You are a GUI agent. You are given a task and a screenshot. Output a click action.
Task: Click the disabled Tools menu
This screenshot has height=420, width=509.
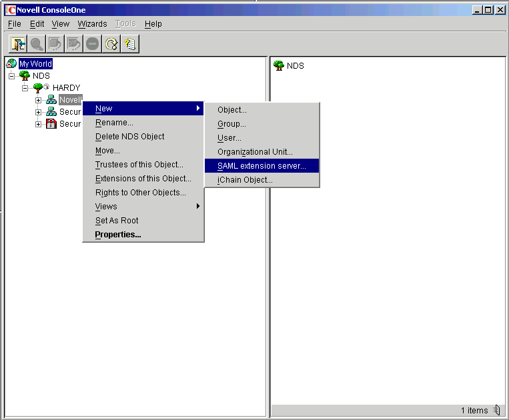[x=125, y=24]
